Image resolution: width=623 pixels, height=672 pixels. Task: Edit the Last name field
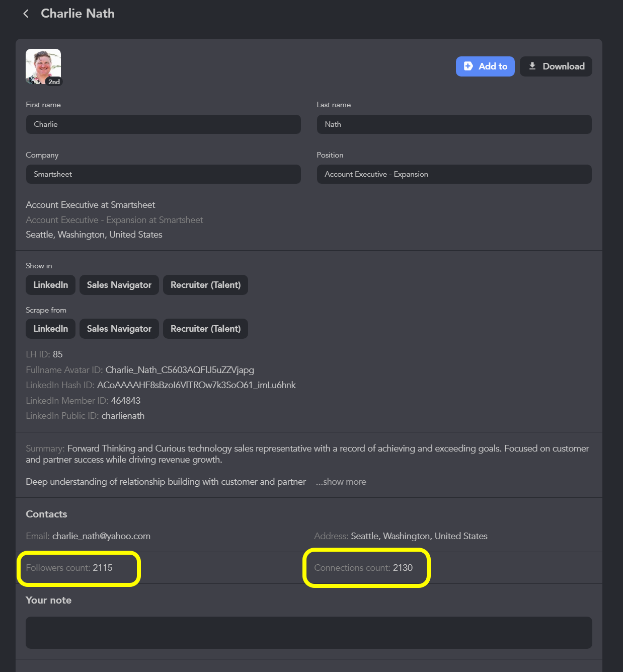click(454, 124)
